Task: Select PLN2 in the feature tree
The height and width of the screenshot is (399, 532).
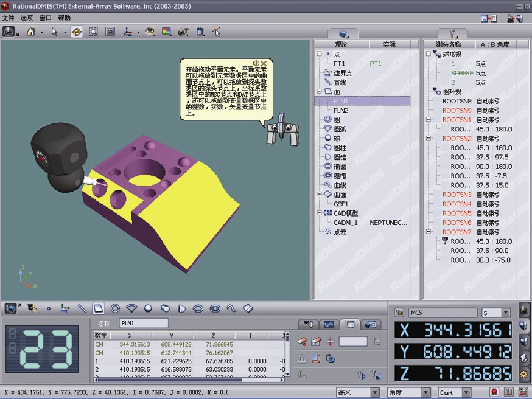Action: click(x=341, y=111)
